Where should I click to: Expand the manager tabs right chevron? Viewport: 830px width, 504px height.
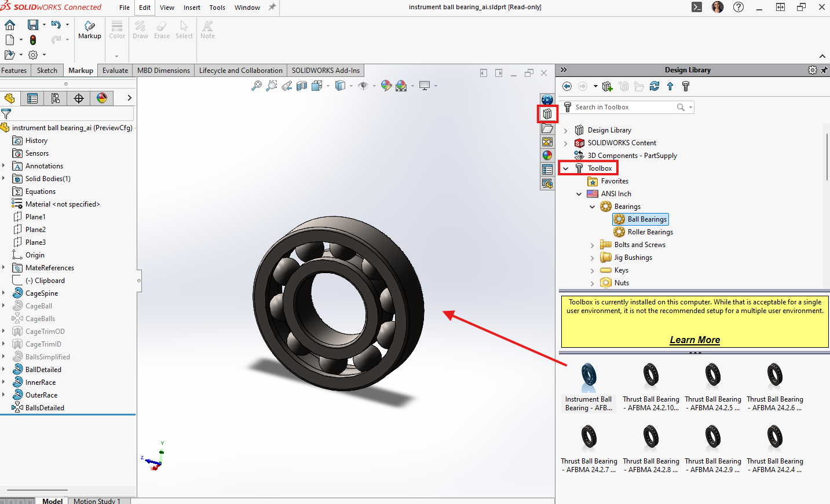click(x=129, y=98)
